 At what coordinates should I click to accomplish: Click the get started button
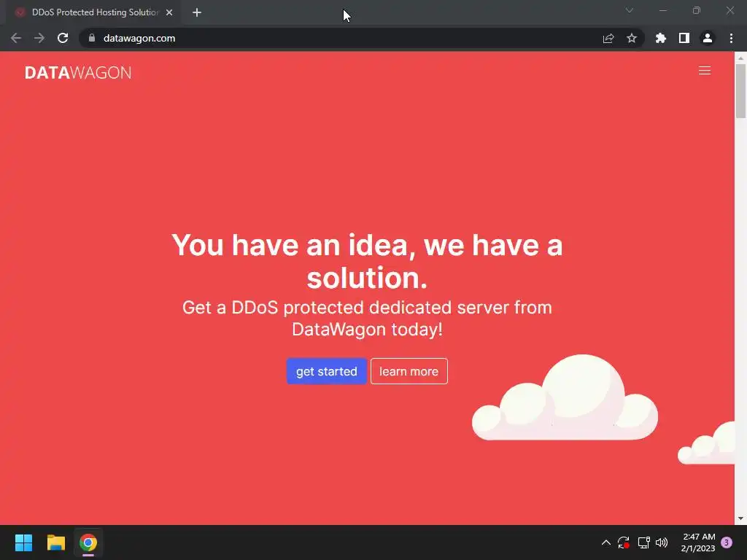326,371
